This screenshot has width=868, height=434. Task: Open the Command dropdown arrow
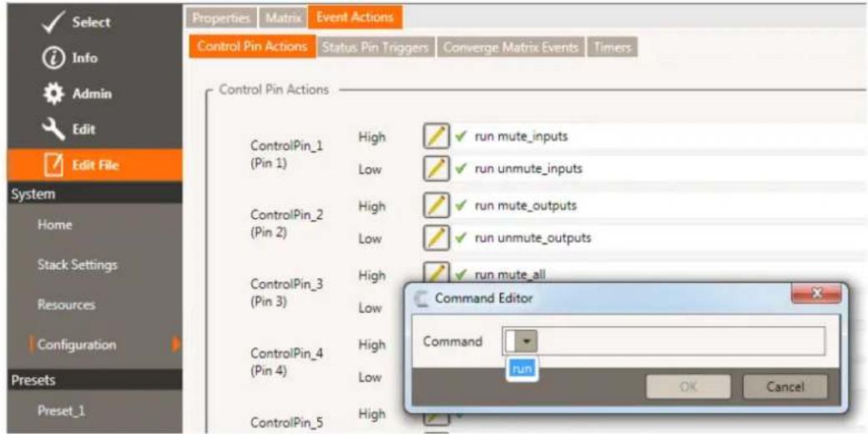pos(527,341)
